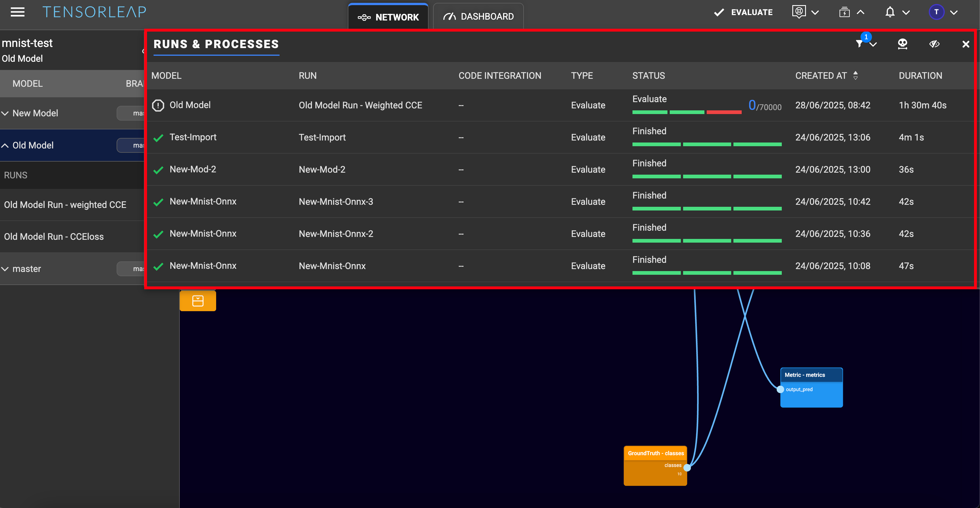This screenshot has height=508, width=980.
Task: Click the red failed progress segment
Action: [723, 112]
